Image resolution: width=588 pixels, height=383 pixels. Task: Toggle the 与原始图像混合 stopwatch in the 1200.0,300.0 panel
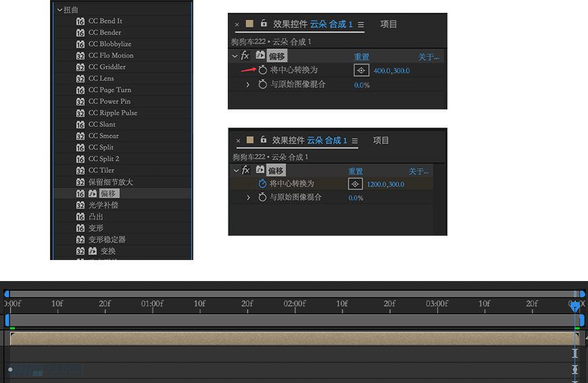coord(262,197)
